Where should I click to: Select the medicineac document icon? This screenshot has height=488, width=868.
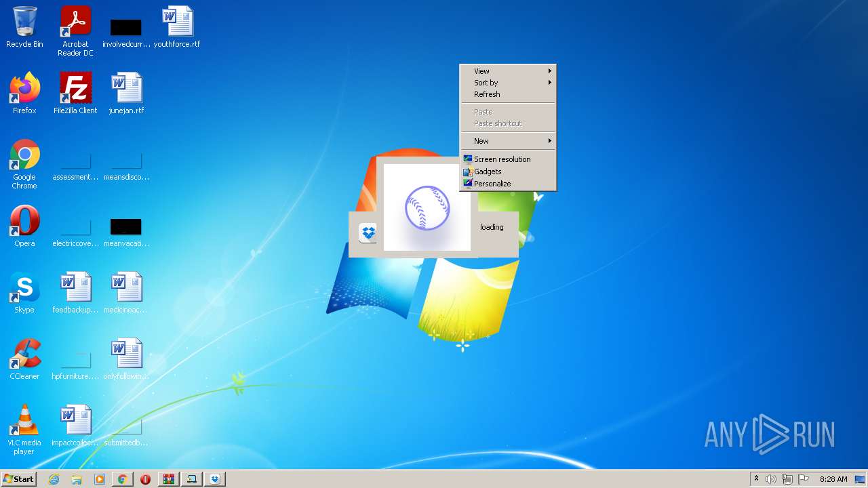(x=126, y=293)
